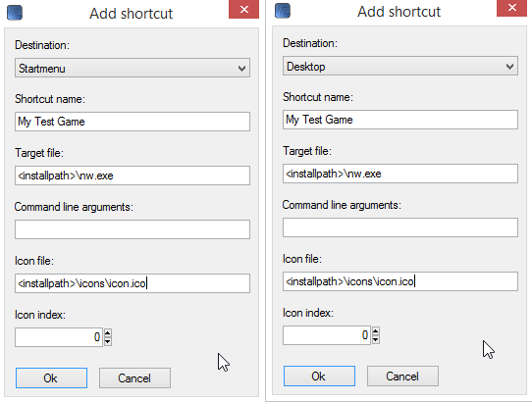
Task: Confirm Desktop shortcut with Ok
Action: (x=319, y=376)
